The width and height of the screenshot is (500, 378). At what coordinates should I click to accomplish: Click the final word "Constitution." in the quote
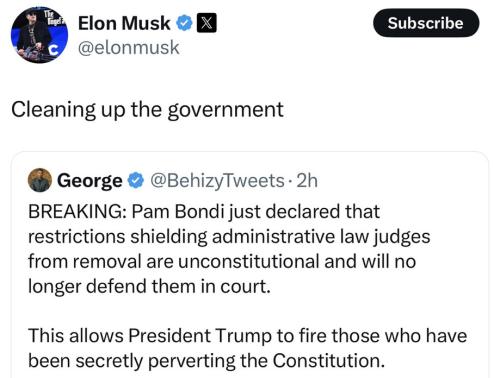(x=329, y=361)
